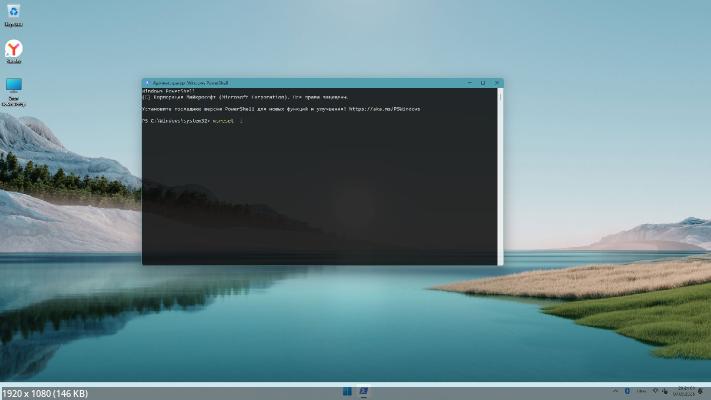Open the This PC desktop icon
Screen dimensions: 711x400
14,87
